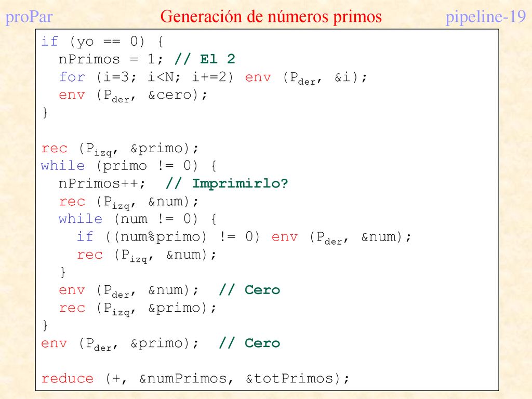Click "env (Pder, &num);" beside first Cero comment
This screenshot has height=399, width=532.
point(128,291)
